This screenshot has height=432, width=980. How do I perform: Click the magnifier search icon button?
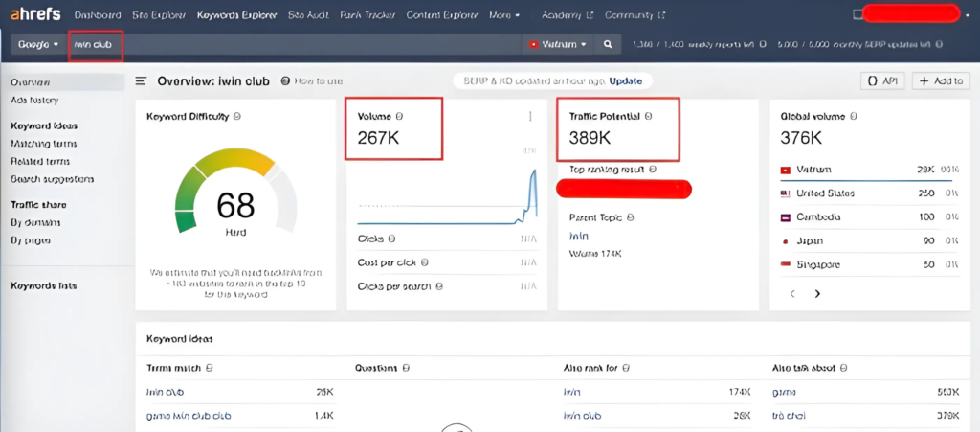[607, 45]
